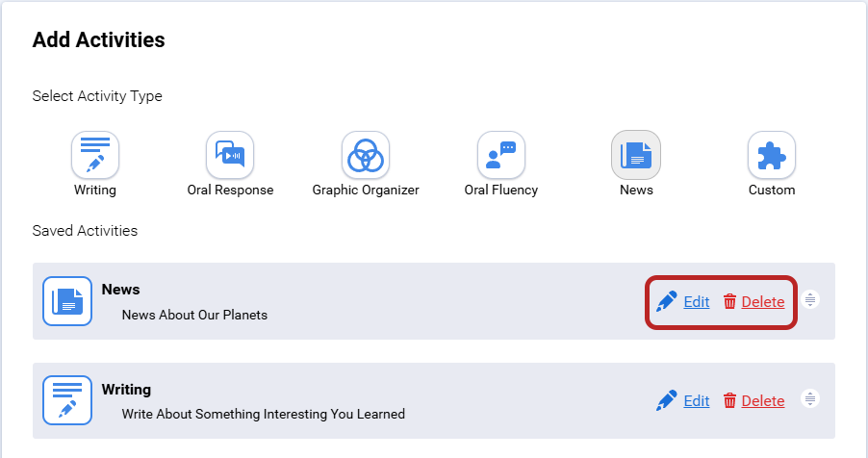Click the pencil icon in Writing row
The height and width of the screenshot is (458, 868).
667,400
